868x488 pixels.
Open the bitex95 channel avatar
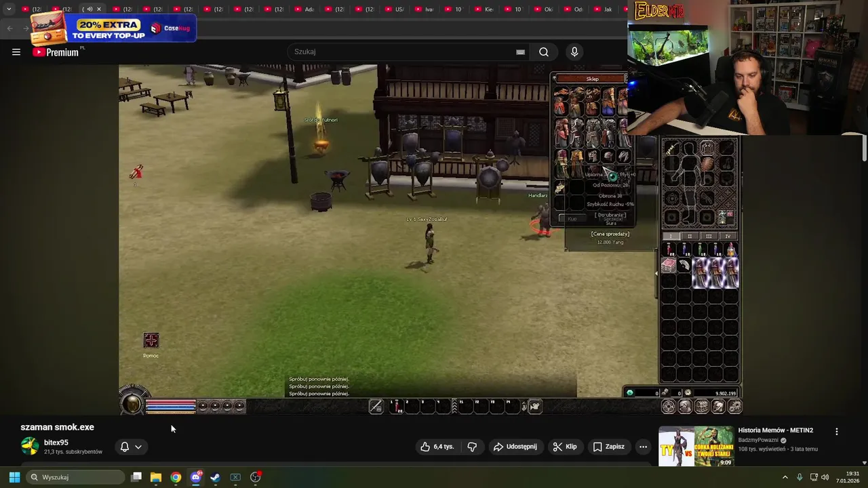pyautogui.click(x=30, y=446)
